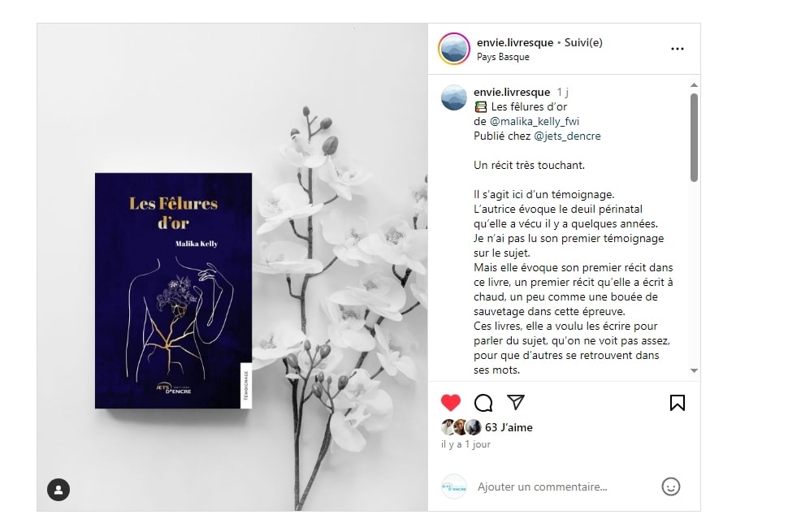The height and width of the screenshot is (532, 801).
Task: View the 63 J'aime likes list
Action: coord(509,428)
